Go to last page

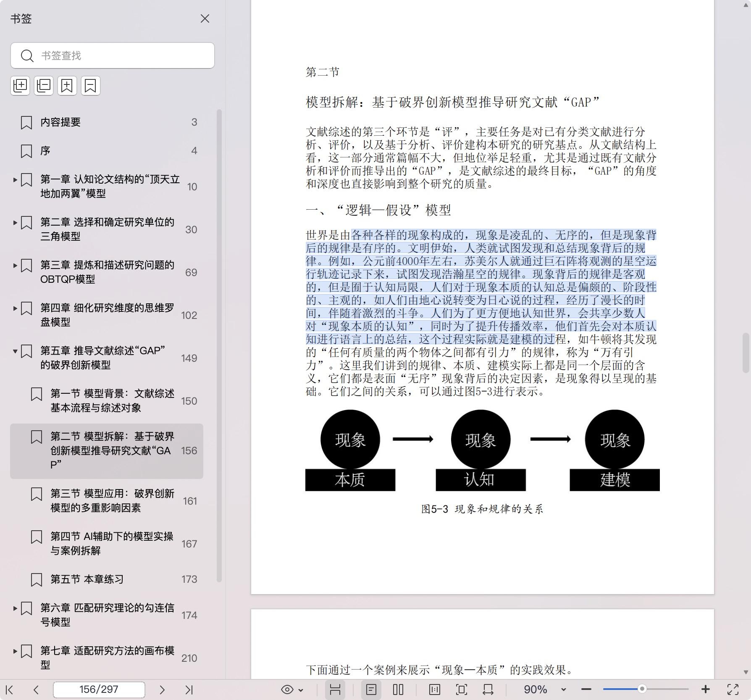(189, 689)
